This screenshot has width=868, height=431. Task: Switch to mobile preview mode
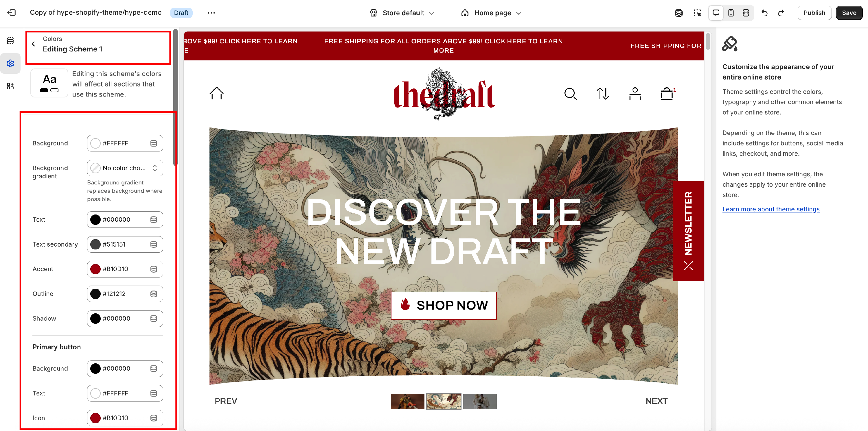(x=731, y=13)
